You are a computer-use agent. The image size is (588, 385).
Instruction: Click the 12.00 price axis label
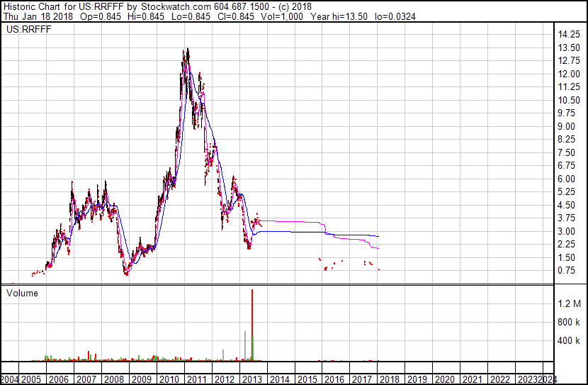569,74
